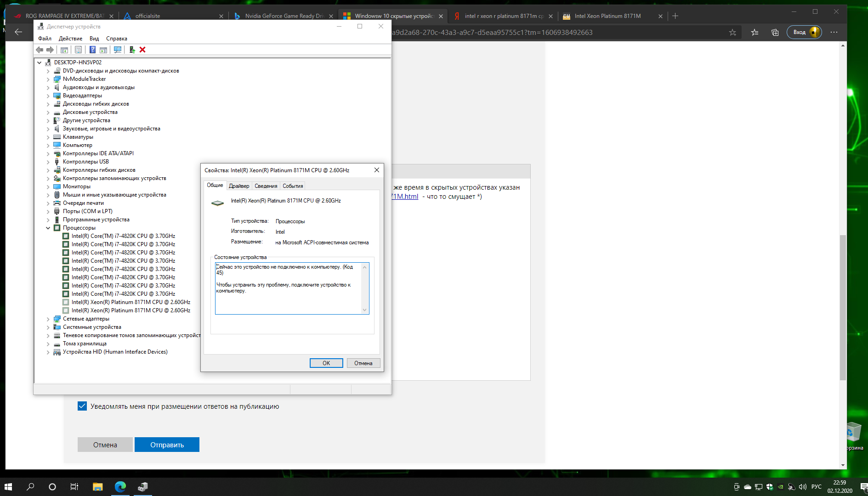Click the Back arrow in Device Manager toolbar
Screen dimensions: 868x496
pyautogui.click(x=40, y=50)
